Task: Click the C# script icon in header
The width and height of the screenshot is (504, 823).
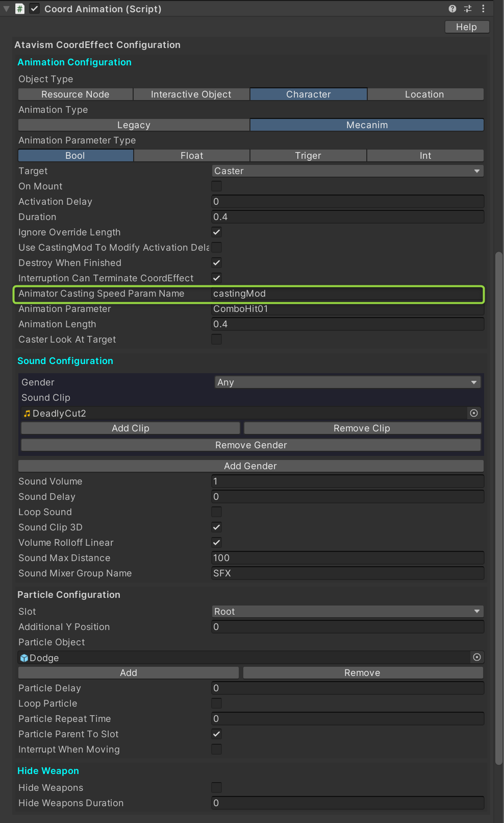Action: (20, 9)
